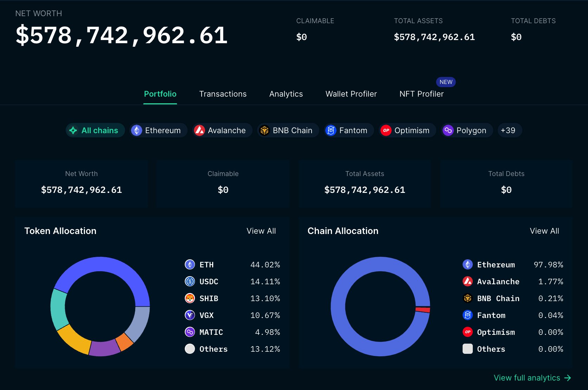The width and height of the screenshot is (588, 390).
Task: Click View All on Token Allocation
Action: coord(261,231)
